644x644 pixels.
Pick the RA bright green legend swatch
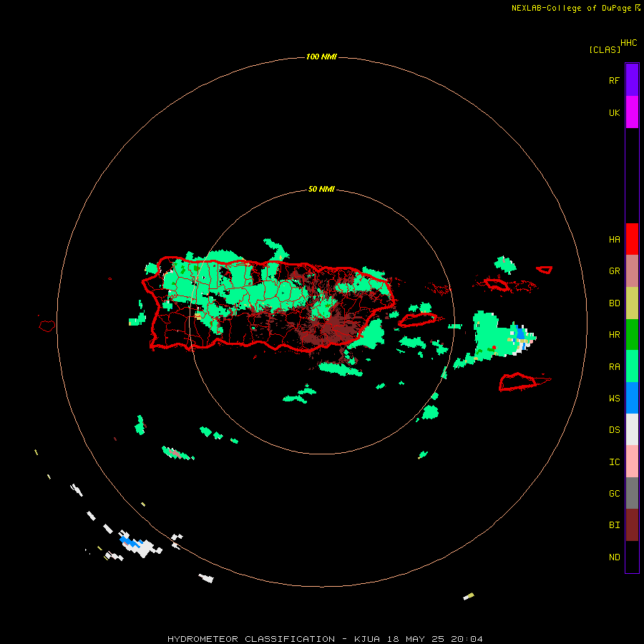pos(632,366)
